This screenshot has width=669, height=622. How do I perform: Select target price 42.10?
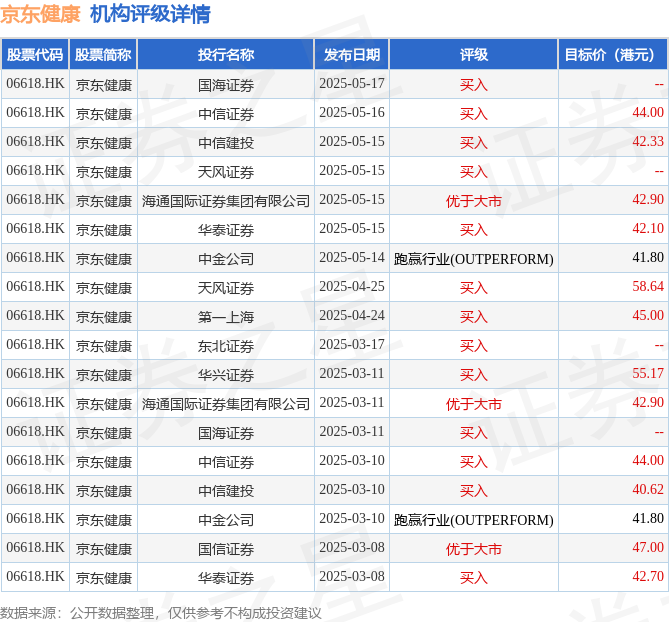click(x=648, y=229)
